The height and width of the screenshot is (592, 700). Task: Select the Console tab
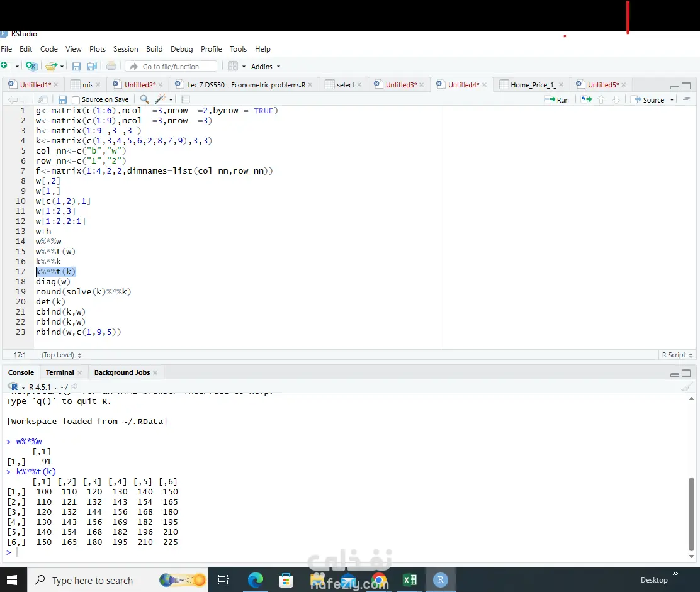click(x=21, y=372)
